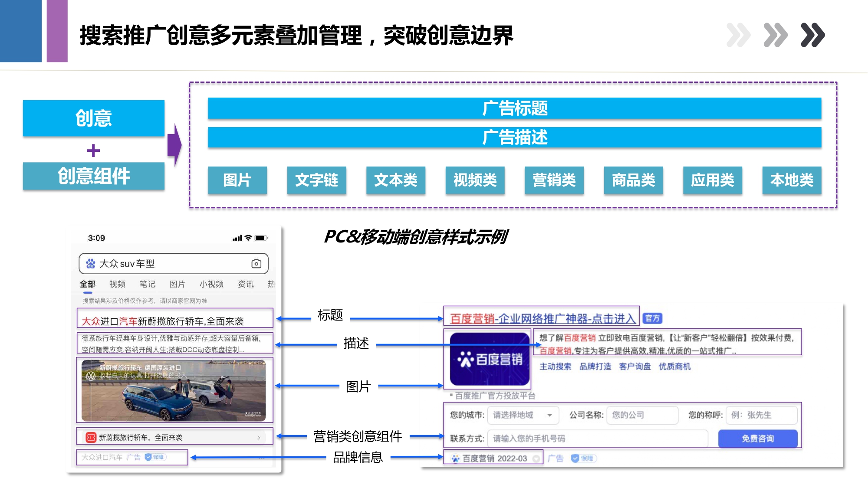
Task: Click the dark double-chevron arrow at top right
Action: (x=812, y=35)
